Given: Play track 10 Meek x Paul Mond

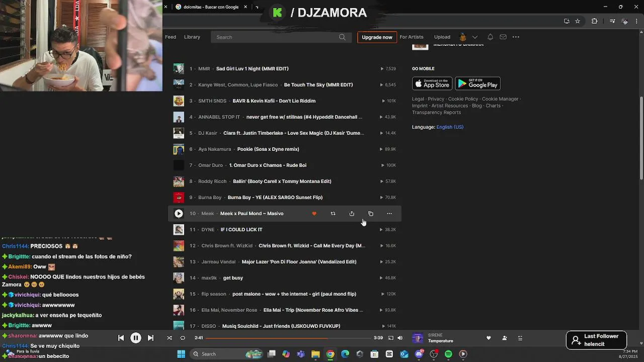Looking at the screenshot, I should click(x=179, y=214).
